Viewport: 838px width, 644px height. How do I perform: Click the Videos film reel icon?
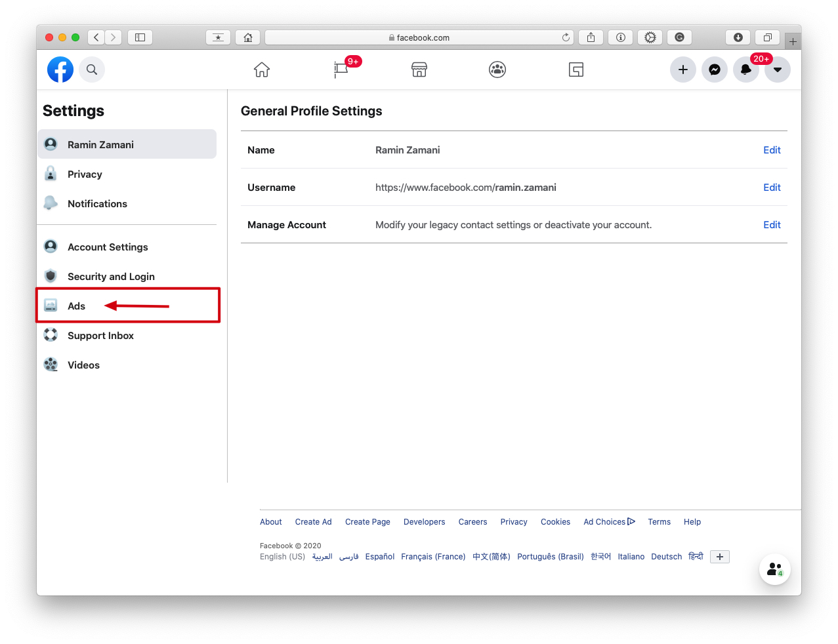pos(51,365)
